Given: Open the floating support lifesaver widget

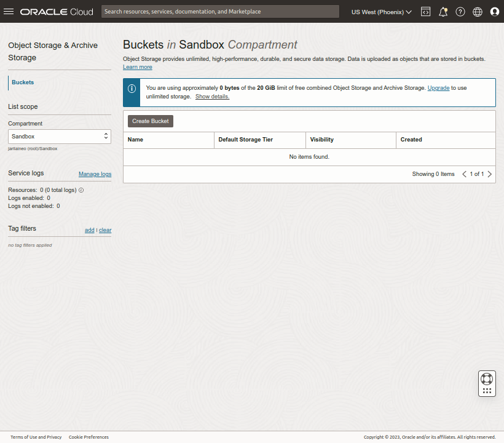Looking at the screenshot, I should 486,383.
